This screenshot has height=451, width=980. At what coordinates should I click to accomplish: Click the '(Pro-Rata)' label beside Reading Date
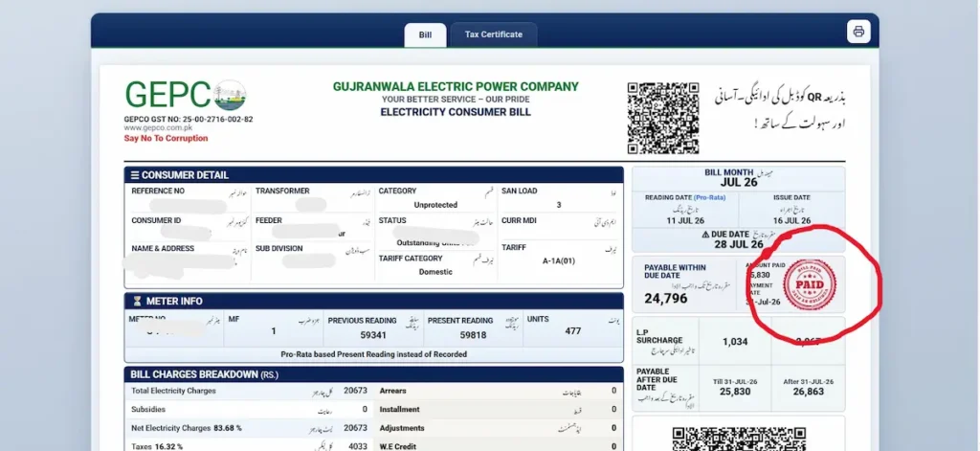click(x=709, y=197)
